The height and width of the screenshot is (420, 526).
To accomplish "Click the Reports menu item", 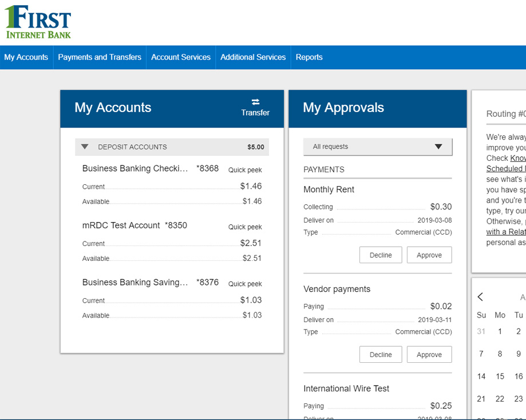I will [x=309, y=57].
